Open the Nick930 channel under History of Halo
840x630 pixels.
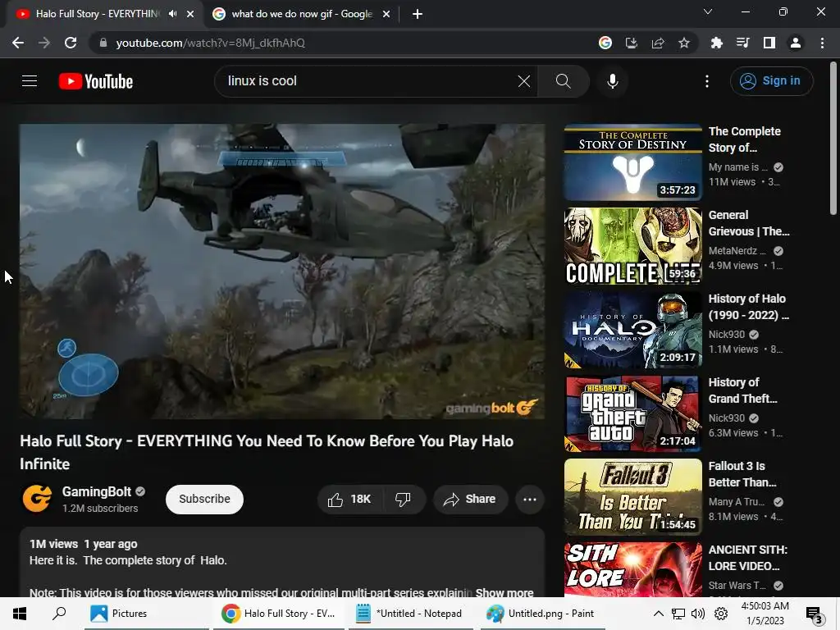(727, 335)
